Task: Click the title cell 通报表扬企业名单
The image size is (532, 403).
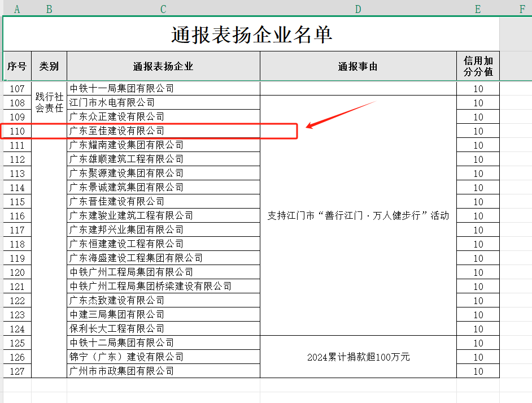Action: tap(251, 34)
